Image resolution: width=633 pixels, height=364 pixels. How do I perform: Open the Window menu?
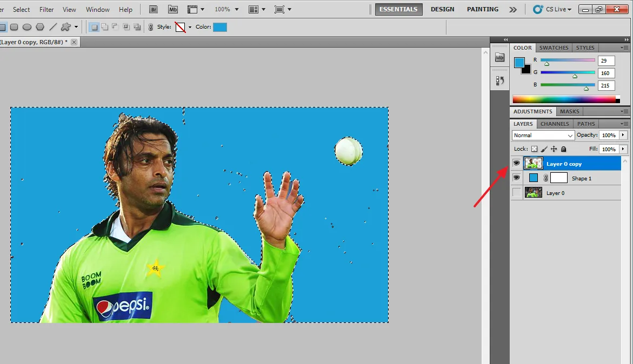pyautogui.click(x=98, y=9)
